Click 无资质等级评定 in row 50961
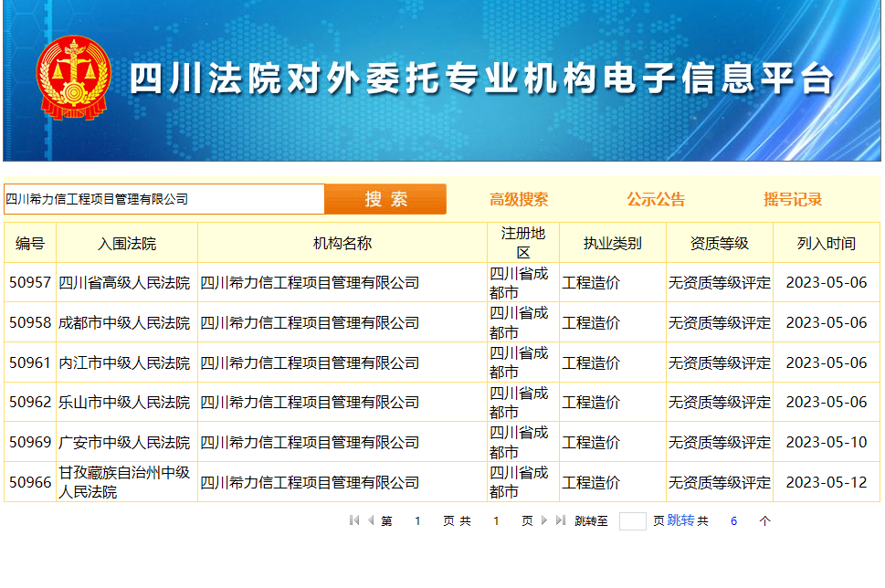The image size is (885, 588). [x=720, y=362]
